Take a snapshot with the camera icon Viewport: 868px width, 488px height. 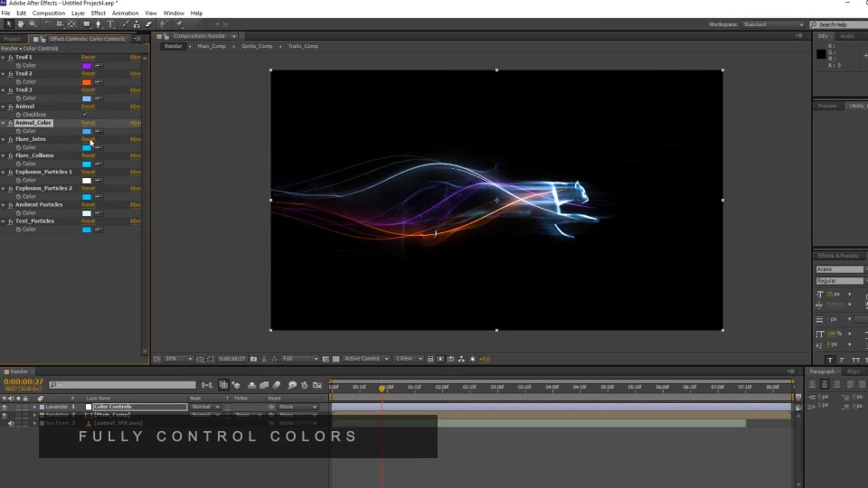click(x=253, y=359)
